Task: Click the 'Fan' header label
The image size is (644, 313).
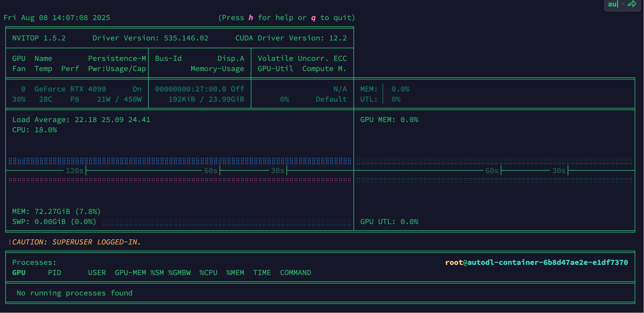Action: click(19, 69)
